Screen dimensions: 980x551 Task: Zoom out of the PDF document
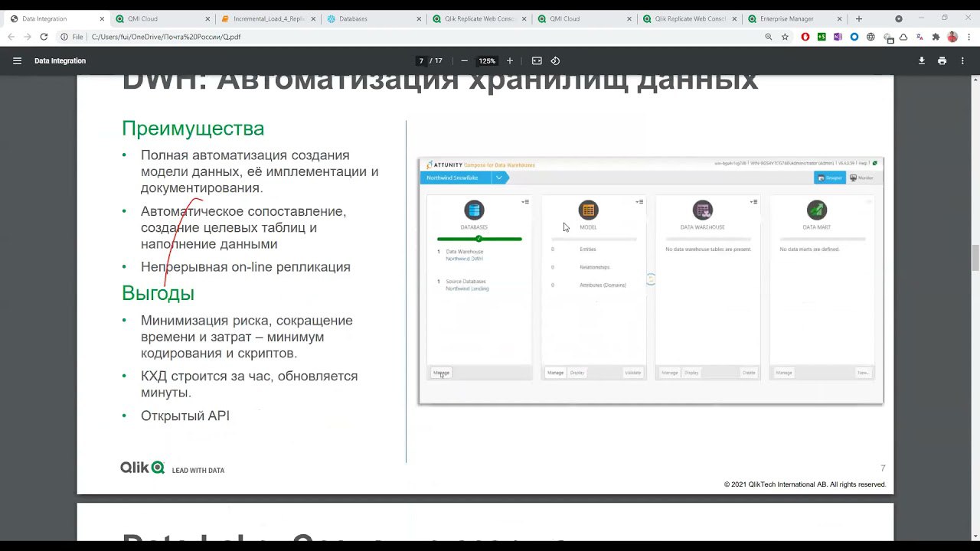[464, 60]
